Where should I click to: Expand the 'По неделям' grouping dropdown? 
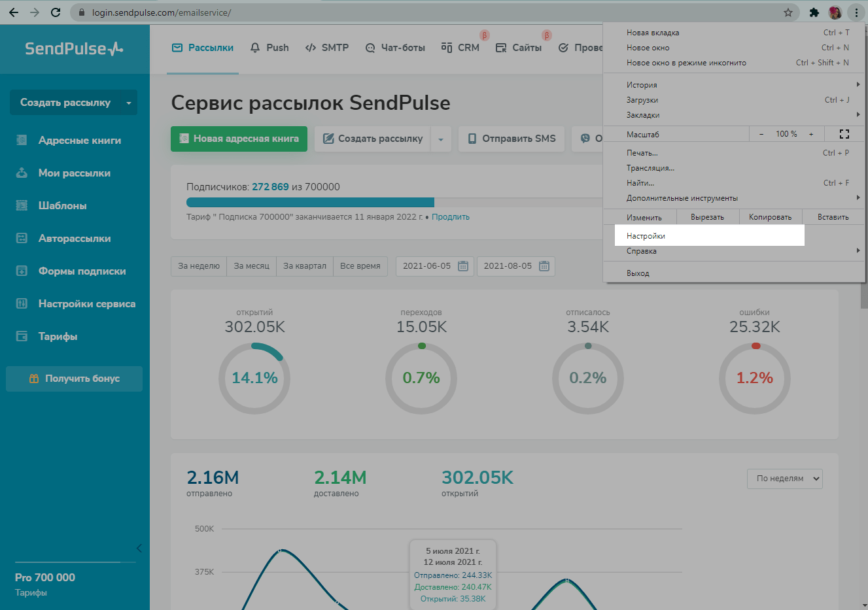click(x=784, y=479)
